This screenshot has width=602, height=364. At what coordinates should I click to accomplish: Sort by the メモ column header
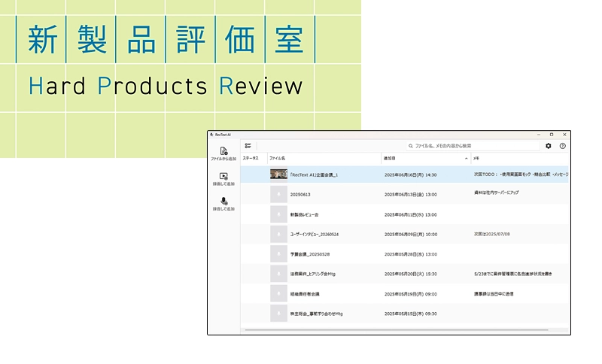(476, 158)
